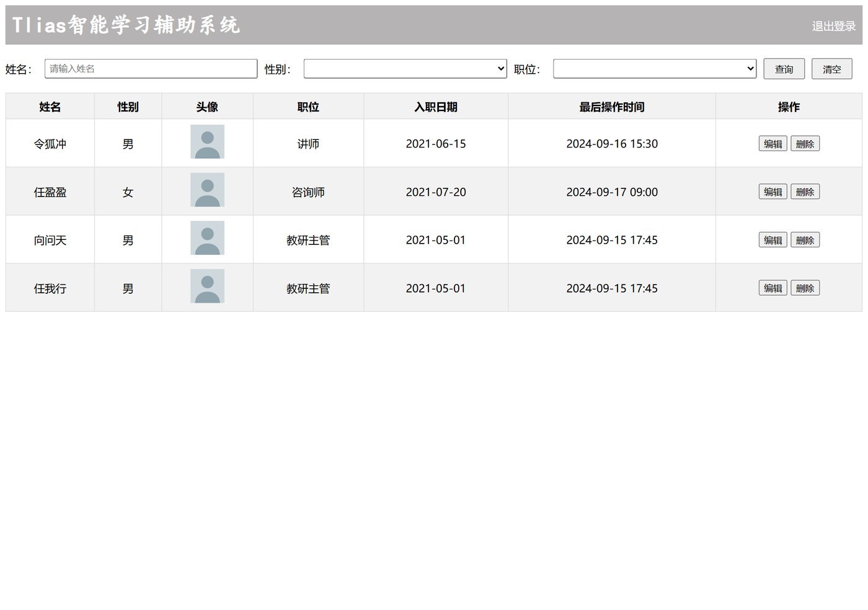Screen dimensions: 868x610
Task: Select the name cell 向问天
Action: pyautogui.click(x=50, y=240)
